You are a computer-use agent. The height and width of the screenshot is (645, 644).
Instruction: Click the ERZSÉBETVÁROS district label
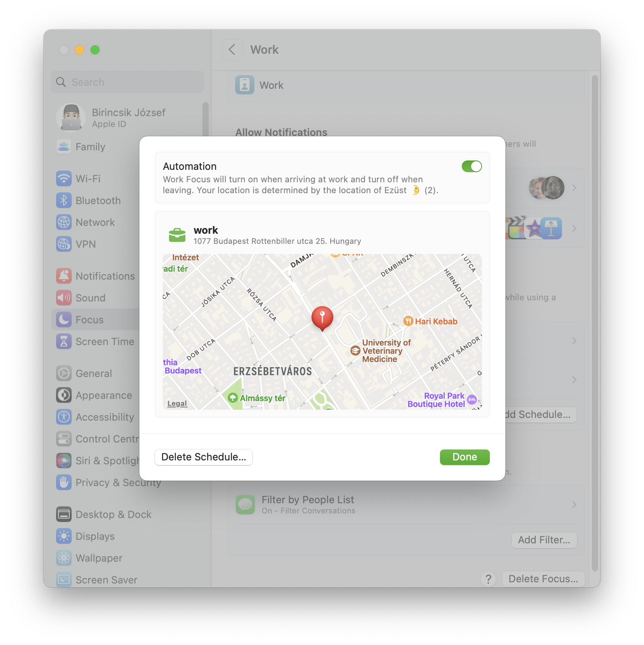point(273,371)
